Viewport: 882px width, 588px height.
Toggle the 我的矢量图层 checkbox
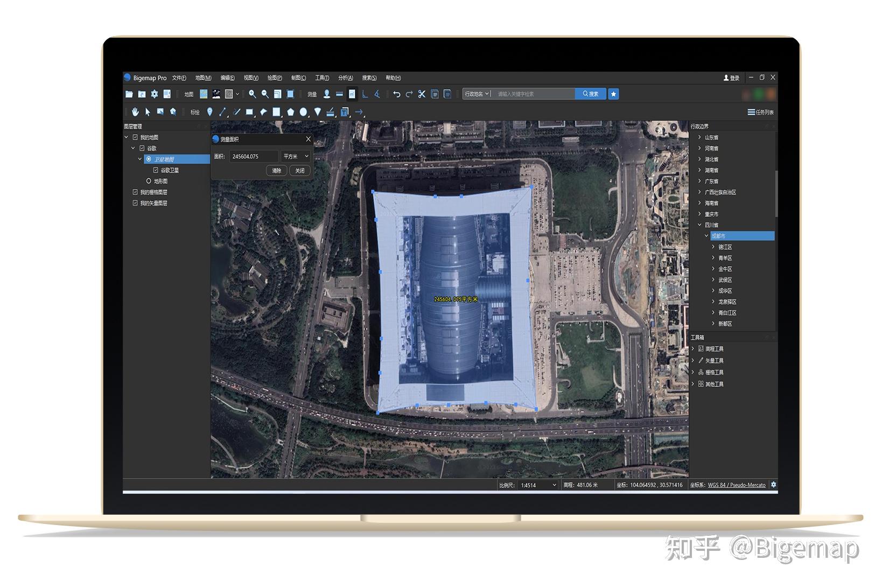tap(135, 203)
